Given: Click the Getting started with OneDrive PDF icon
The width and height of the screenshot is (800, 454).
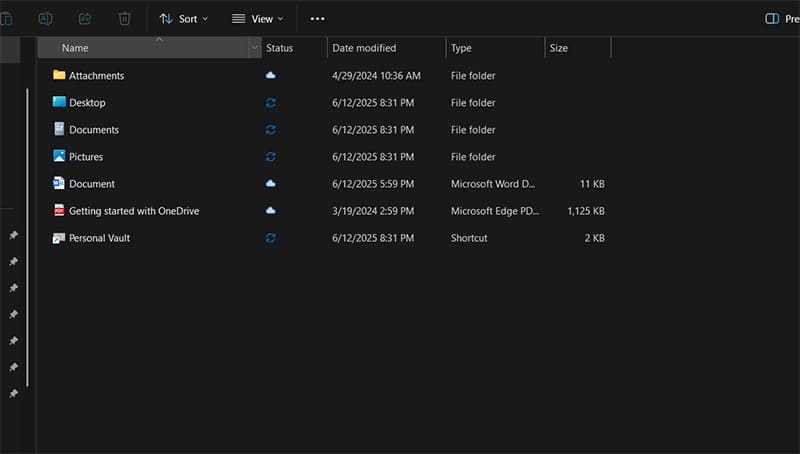Looking at the screenshot, I should (59, 210).
